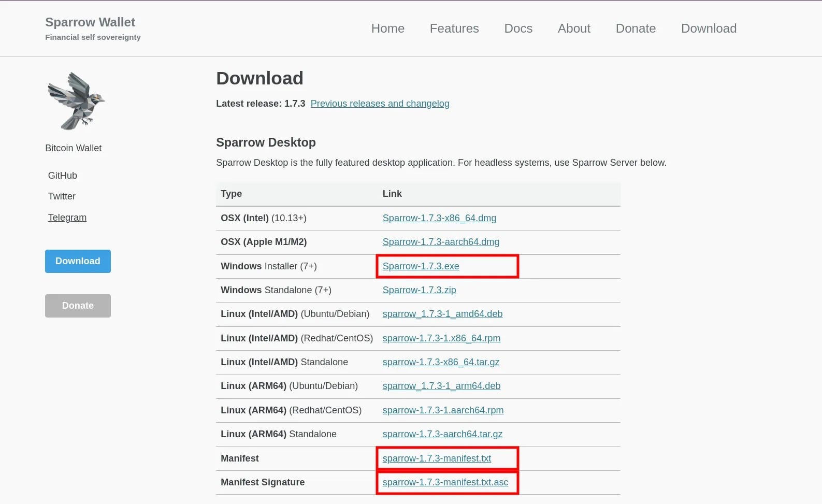Viewport: 822px width, 504px height.
Task: Open the Twitter sidebar link
Action: (x=62, y=196)
